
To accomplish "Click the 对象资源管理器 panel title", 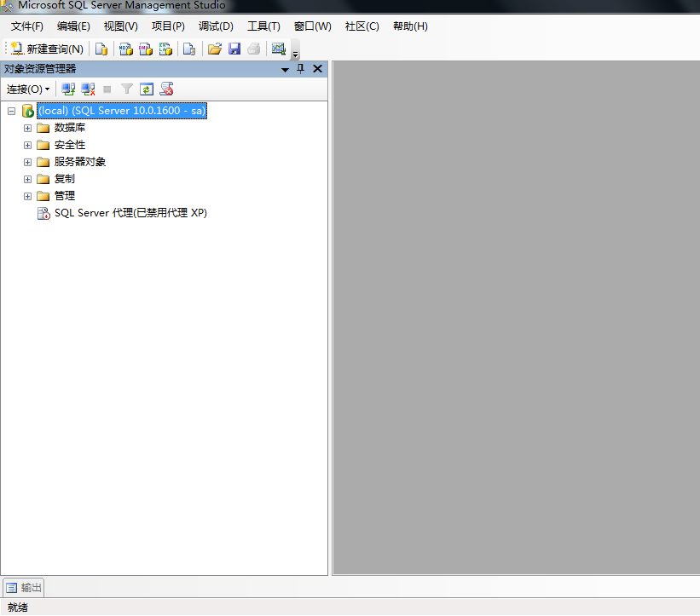I will click(x=40, y=69).
